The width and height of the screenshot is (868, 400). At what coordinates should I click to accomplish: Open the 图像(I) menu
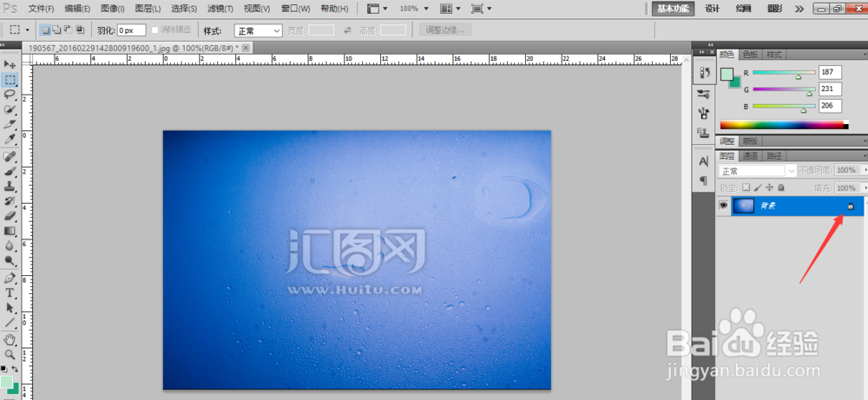[113, 9]
